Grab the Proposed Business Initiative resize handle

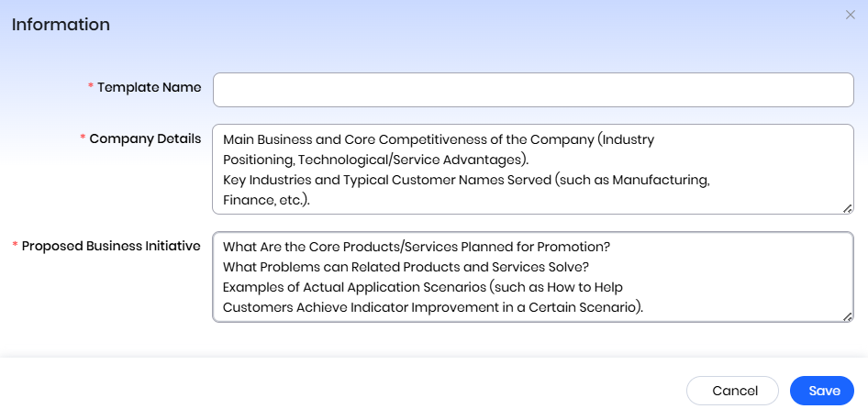point(848,315)
